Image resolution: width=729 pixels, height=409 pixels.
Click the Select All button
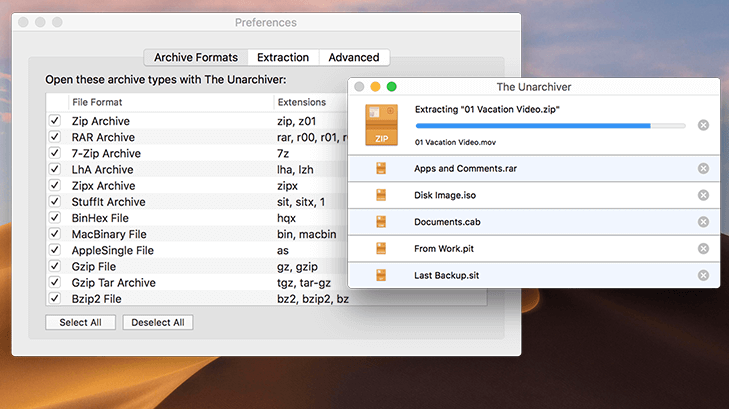(80, 323)
